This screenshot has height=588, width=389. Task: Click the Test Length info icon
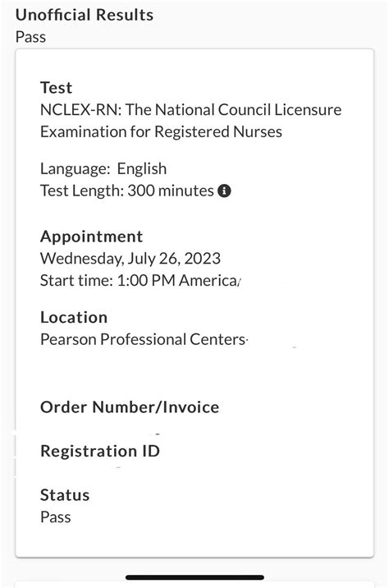[224, 191]
